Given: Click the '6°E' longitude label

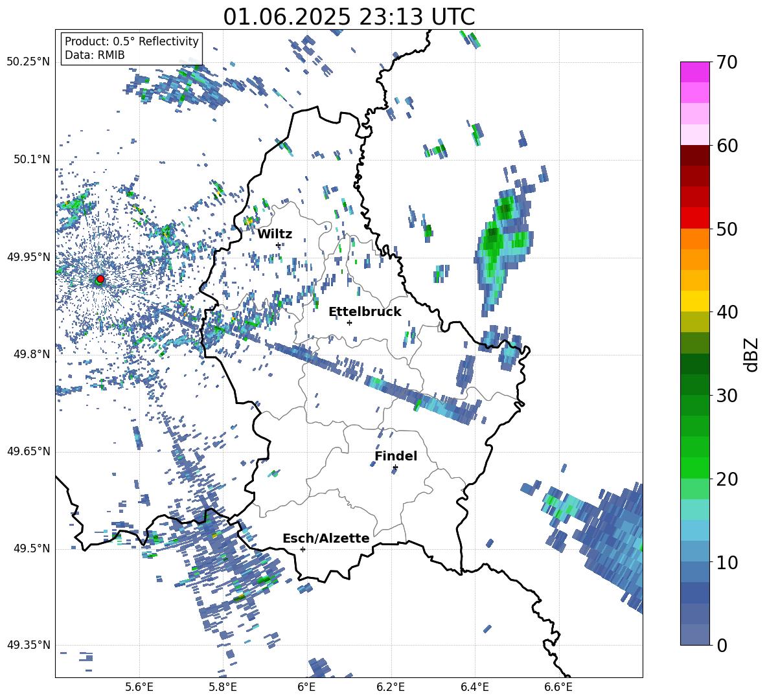Looking at the screenshot, I should (306, 687).
